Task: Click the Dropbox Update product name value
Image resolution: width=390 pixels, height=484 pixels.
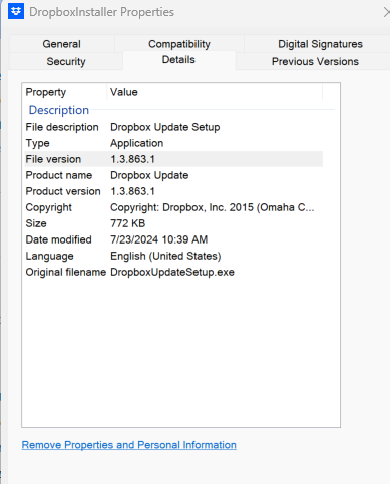Action: (149, 175)
